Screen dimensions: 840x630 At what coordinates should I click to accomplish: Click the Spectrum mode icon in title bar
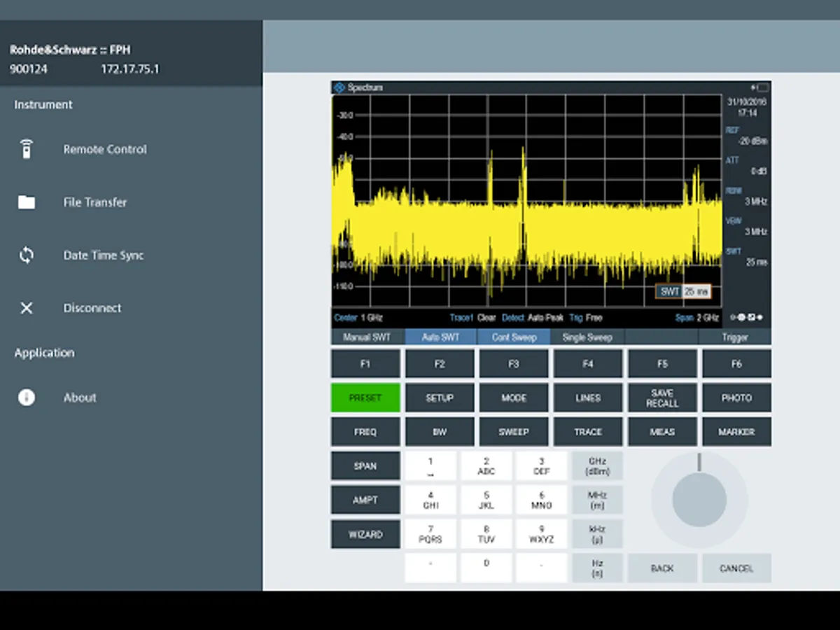click(x=339, y=87)
